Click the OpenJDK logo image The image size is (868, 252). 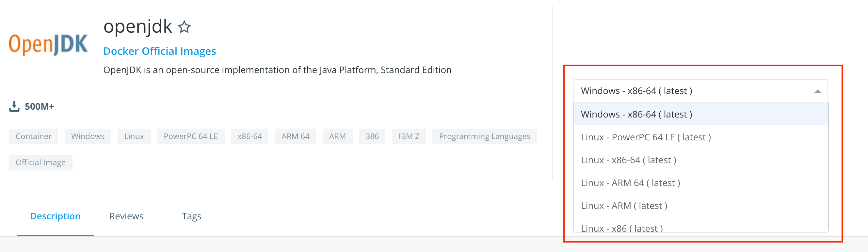[48, 44]
